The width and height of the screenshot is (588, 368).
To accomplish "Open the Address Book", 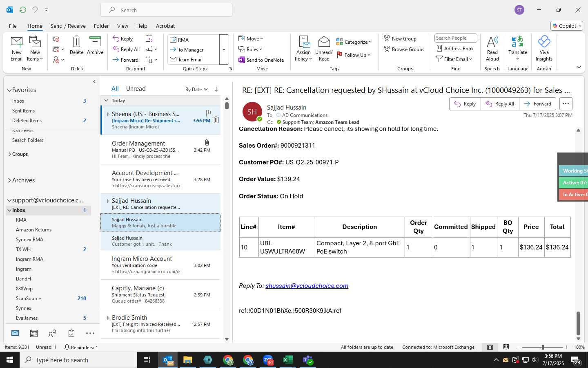I will pos(455,48).
